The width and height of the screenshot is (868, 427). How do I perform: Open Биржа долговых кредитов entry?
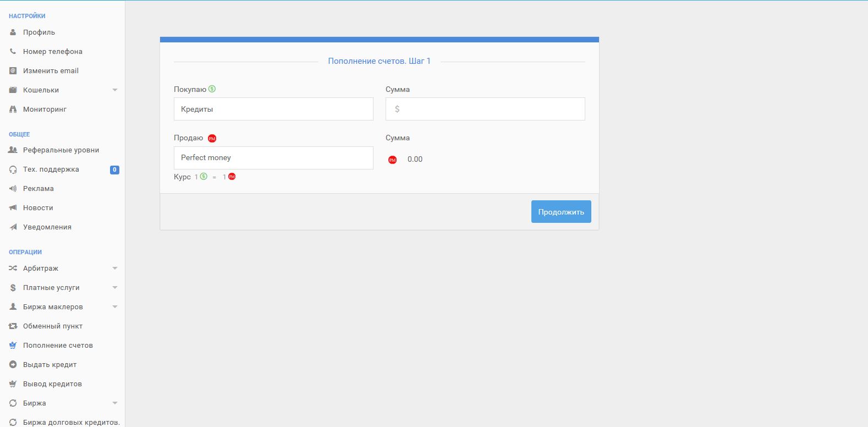point(71,423)
